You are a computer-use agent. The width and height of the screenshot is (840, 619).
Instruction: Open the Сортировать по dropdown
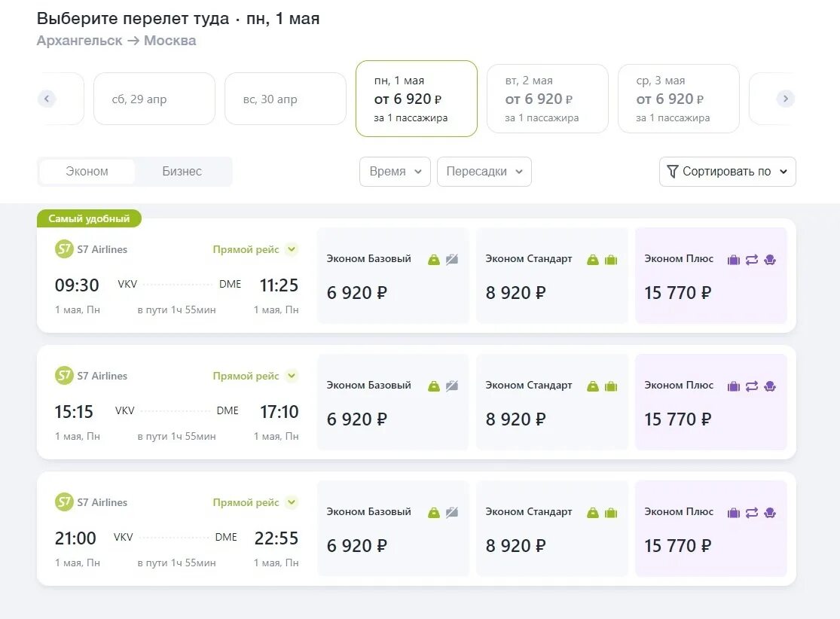727,172
